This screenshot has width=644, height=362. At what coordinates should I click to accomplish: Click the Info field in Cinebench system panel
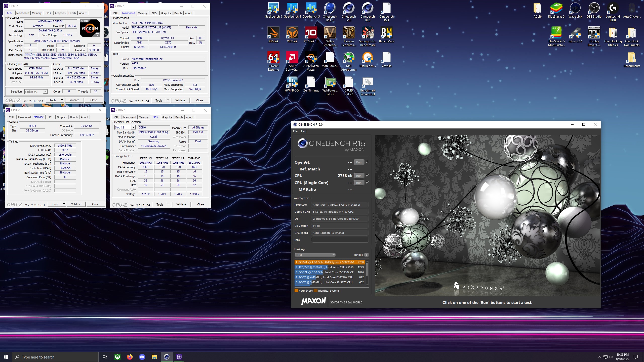[340, 240]
